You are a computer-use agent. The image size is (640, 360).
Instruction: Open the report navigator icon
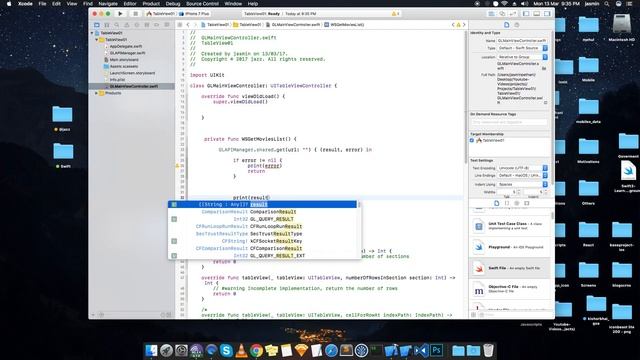tap(167, 25)
